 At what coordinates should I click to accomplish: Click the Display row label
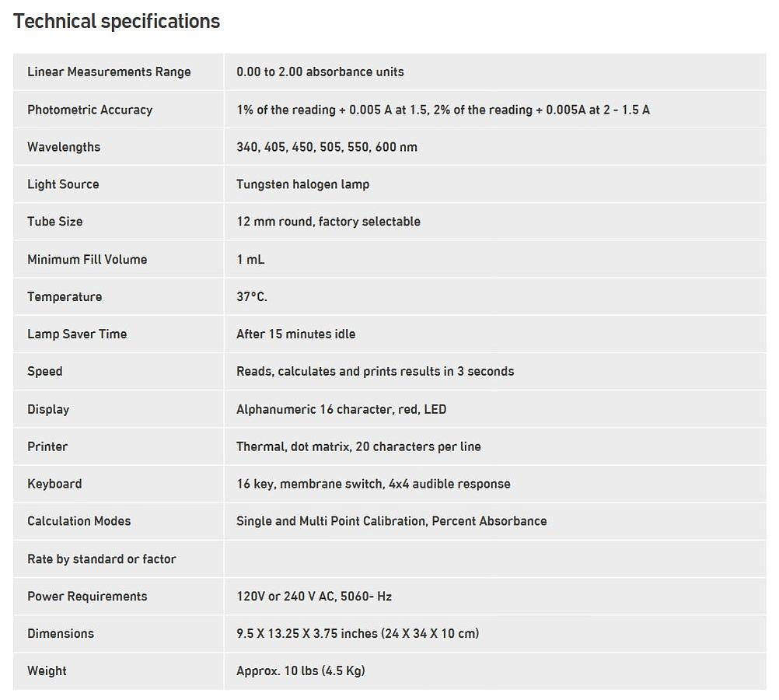pyautogui.click(x=48, y=409)
